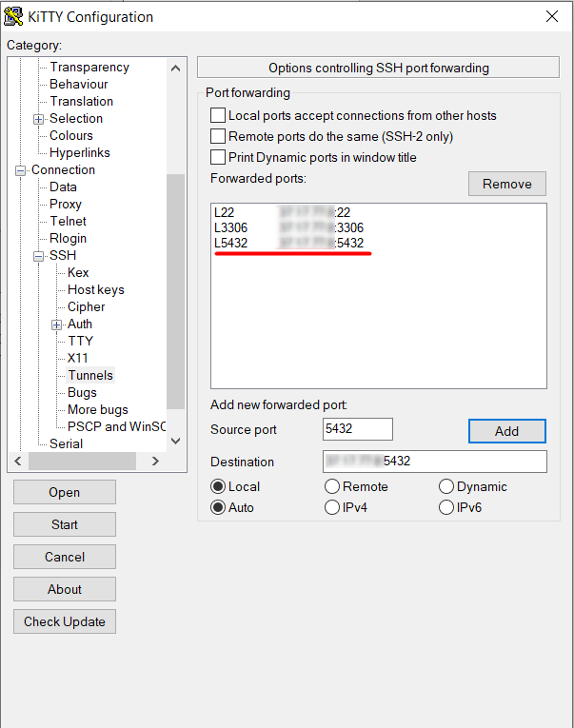Collapse the Connection tree node
Screen dimensions: 574x728
(x=20, y=171)
